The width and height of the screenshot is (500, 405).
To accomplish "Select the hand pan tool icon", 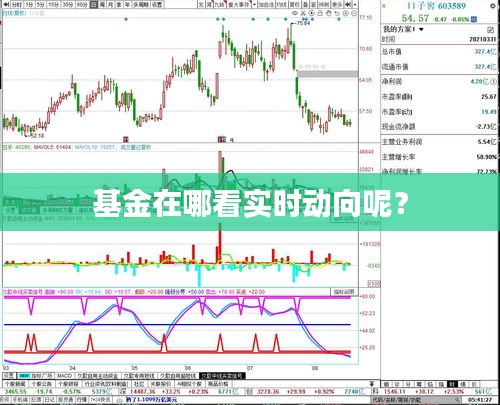I will pyautogui.click(x=329, y=13).
